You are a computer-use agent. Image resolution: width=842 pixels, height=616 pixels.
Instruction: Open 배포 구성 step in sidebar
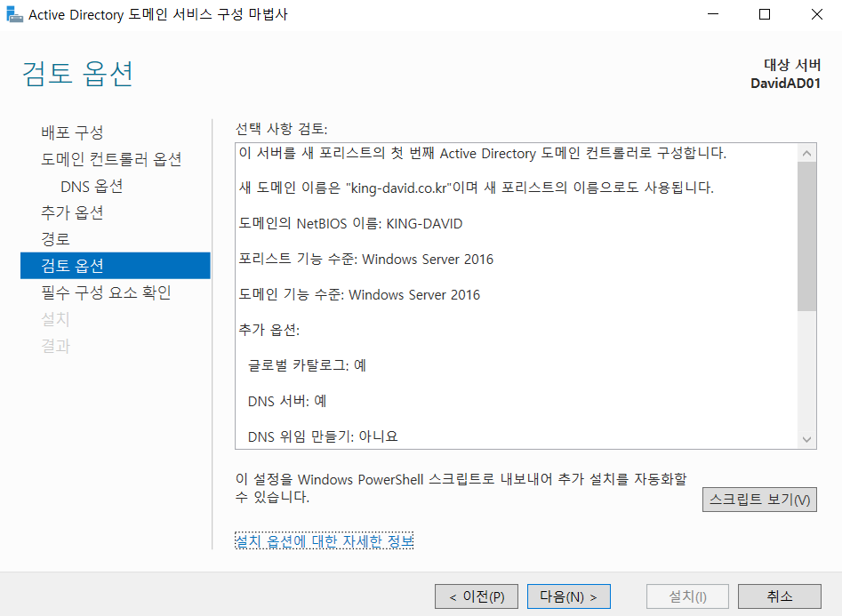click(x=72, y=132)
